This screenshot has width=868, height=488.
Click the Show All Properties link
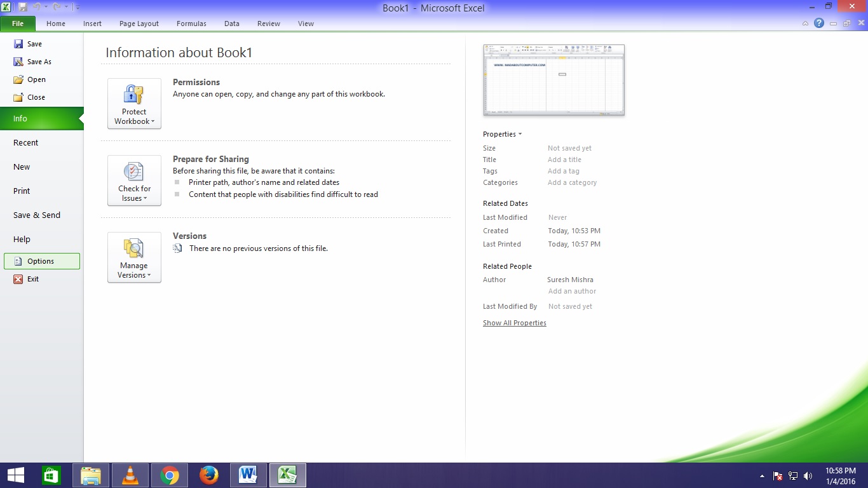click(515, 323)
